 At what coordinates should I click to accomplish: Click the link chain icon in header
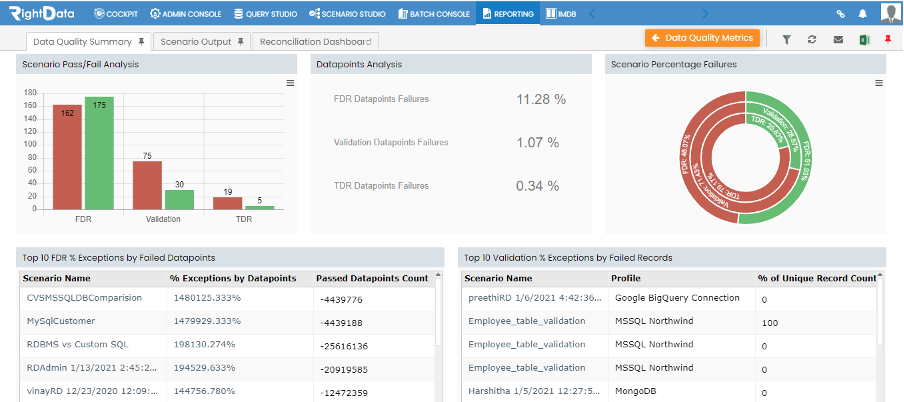click(840, 14)
